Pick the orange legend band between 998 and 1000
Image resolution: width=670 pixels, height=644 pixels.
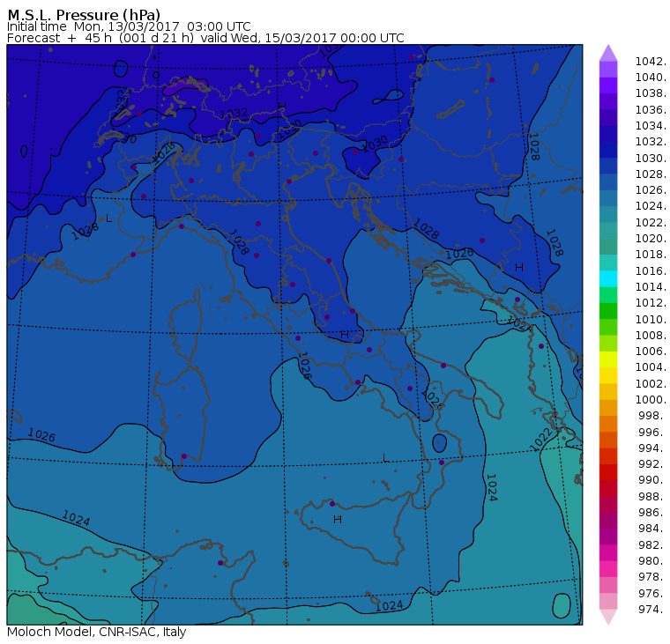[608, 408]
